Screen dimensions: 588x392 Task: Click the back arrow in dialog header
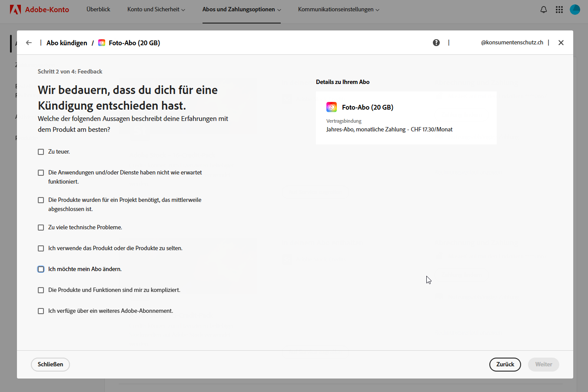pyautogui.click(x=29, y=43)
